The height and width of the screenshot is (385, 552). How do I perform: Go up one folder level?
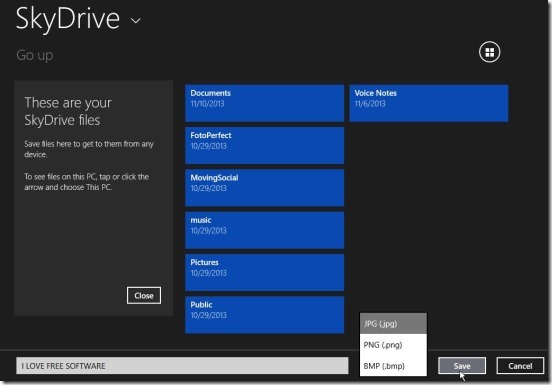[34, 55]
